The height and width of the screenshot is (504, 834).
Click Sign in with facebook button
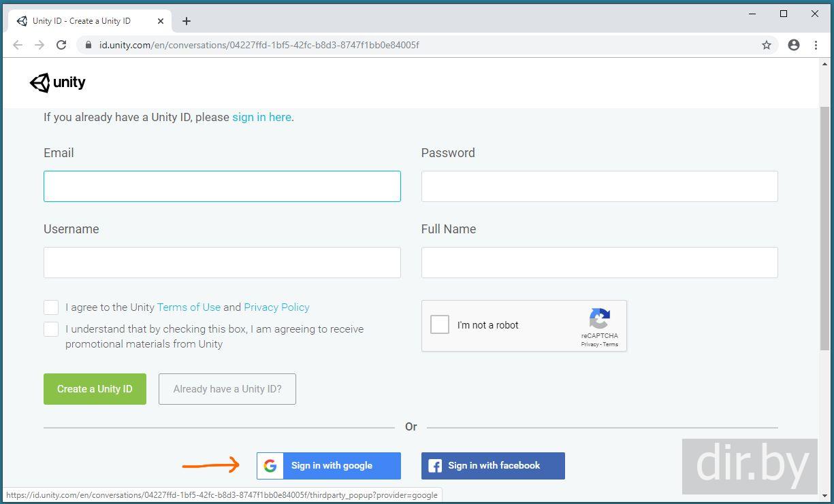click(x=493, y=466)
